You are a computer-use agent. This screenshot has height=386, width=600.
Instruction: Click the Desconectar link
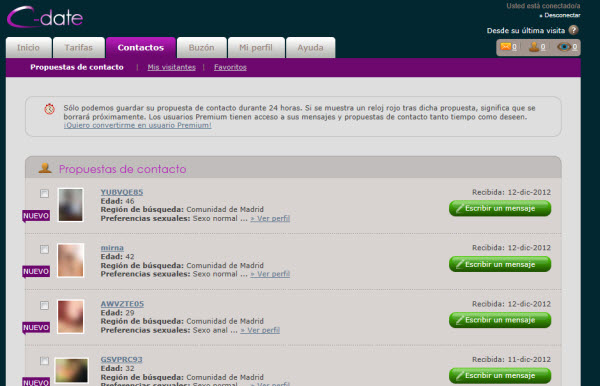pos(562,15)
